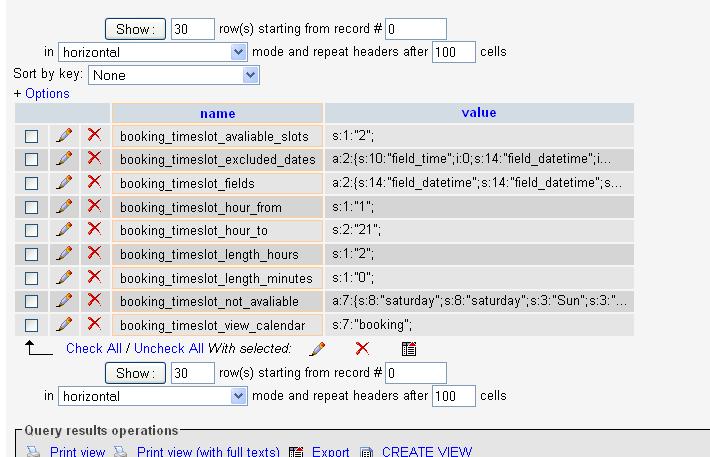
Task: Click the With selected edit pencil icon
Action: point(317,349)
